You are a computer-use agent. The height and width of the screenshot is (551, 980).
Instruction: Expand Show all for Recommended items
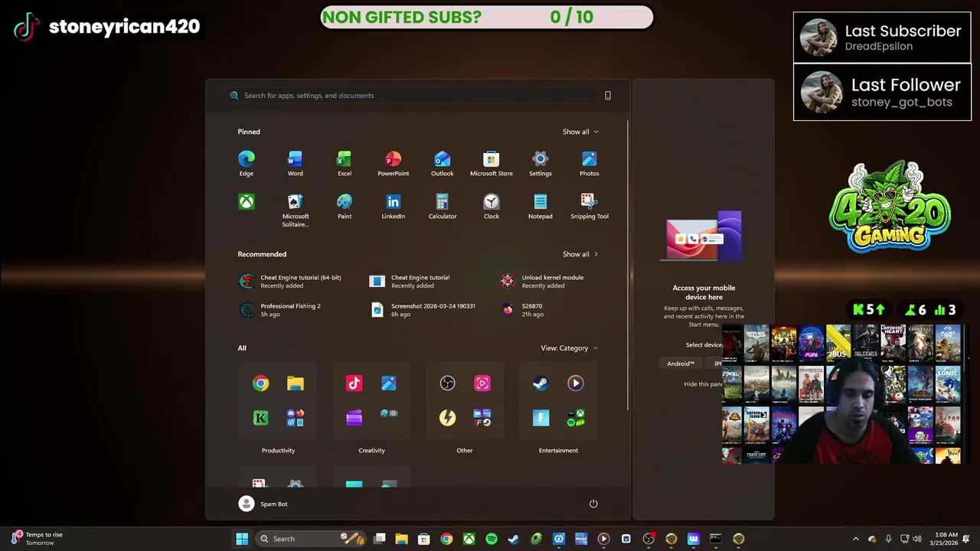coord(580,254)
